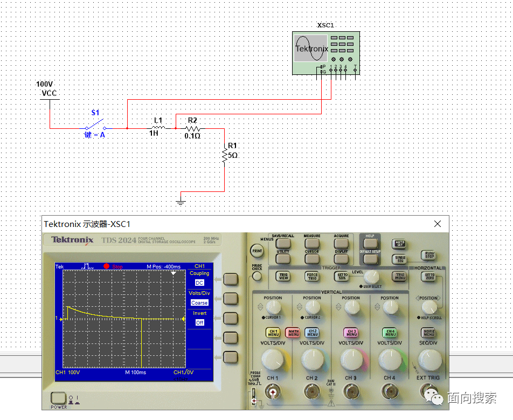Open the TRIG MENU button
This screenshot has height=420, width=513.
400,277
